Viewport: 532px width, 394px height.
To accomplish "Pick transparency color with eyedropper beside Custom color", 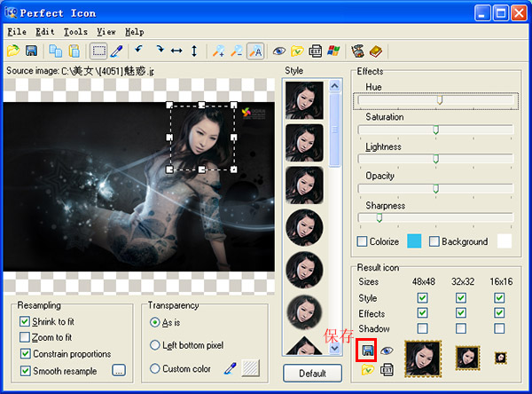I will click(x=231, y=368).
